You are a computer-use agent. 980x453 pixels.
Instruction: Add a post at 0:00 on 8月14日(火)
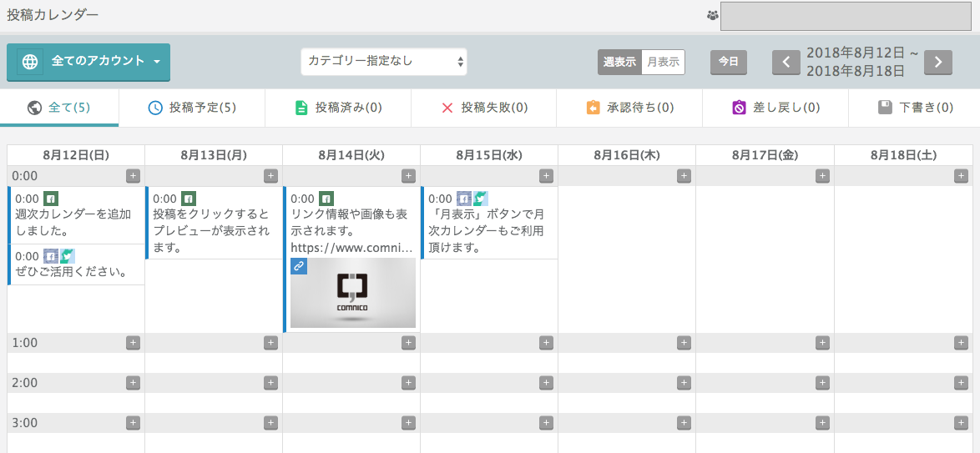click(x=408, y=175)
